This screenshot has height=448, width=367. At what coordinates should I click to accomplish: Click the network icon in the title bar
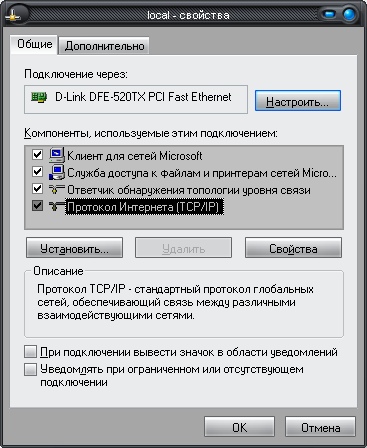click(x=12, y=16)
